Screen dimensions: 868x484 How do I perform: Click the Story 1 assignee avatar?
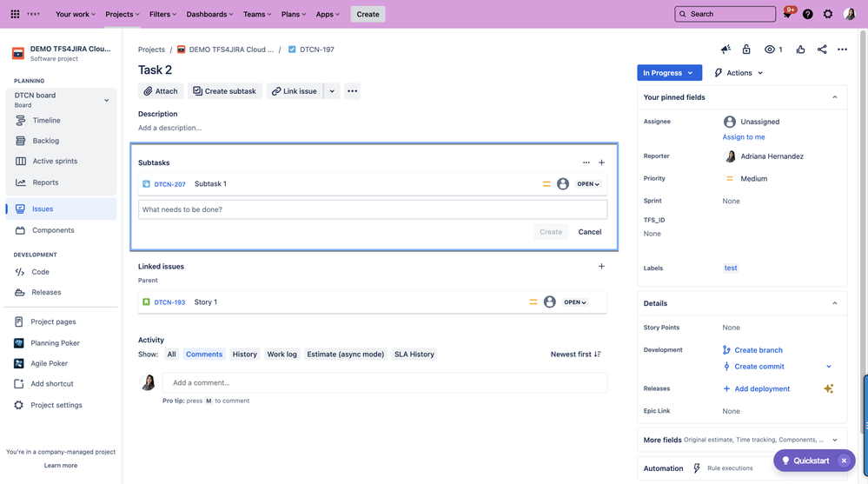coord(550,302)
